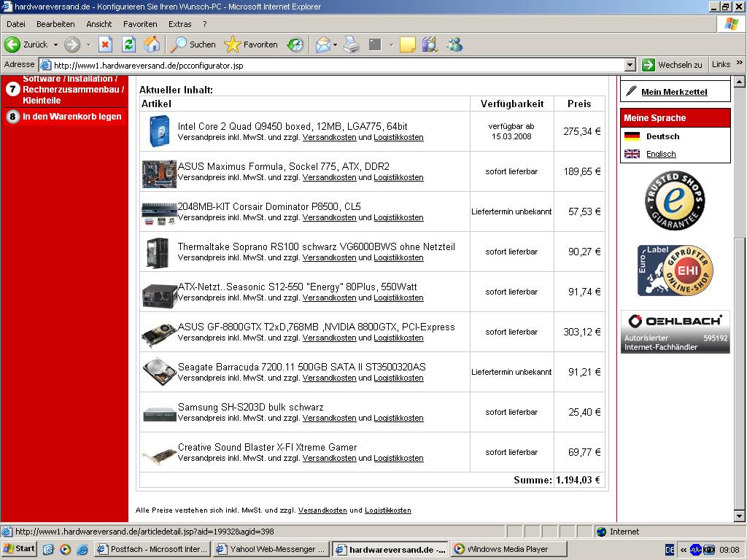Open Versandkosten link in the footer note
This screenshot has height=560, width=747.
click(322, 510)
